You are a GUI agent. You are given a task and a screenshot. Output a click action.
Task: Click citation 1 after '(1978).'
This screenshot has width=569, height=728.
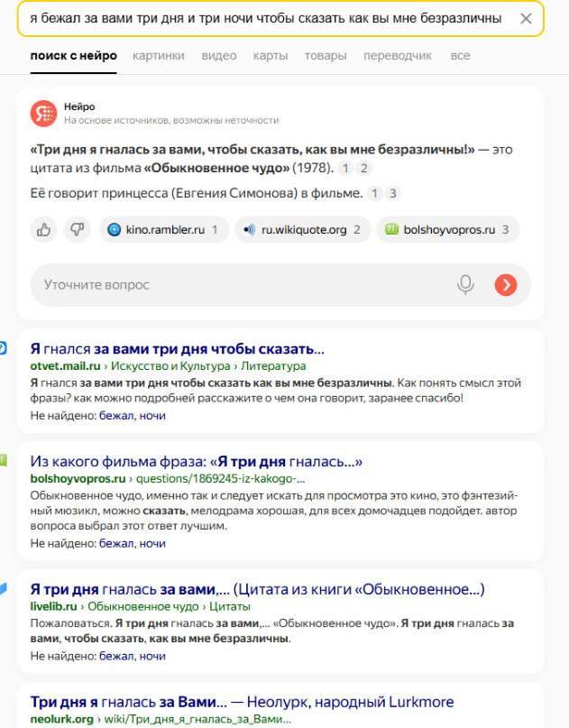pyautogui.click(x=344, y=168)
